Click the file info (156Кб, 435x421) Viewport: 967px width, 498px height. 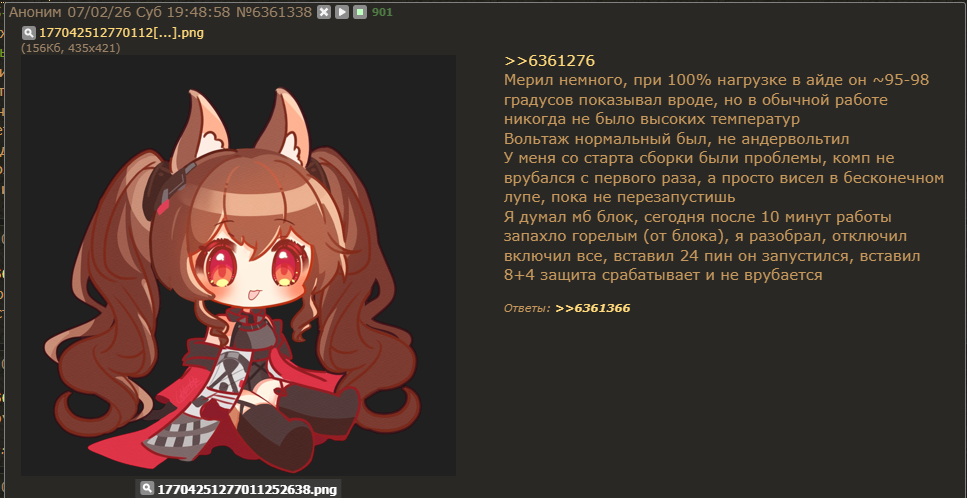pos(71,48)
